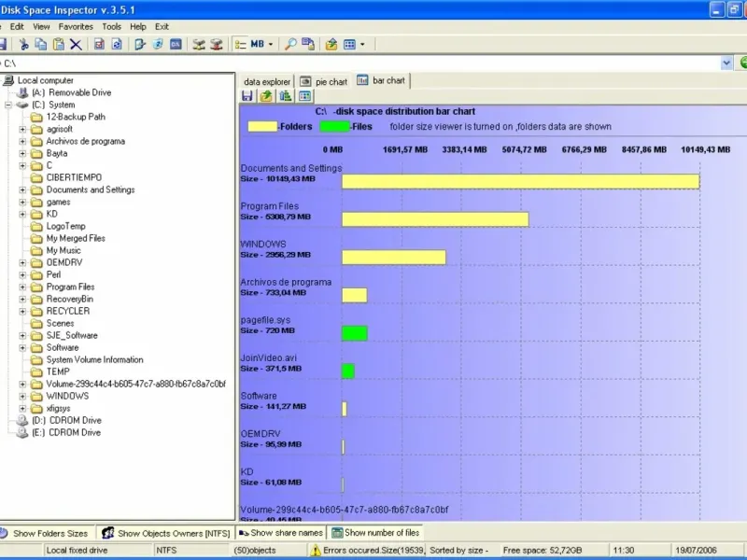Screen dimensions: 747x560
Task: Click the blue grid view toolbar icon
Action: (349, 44)
